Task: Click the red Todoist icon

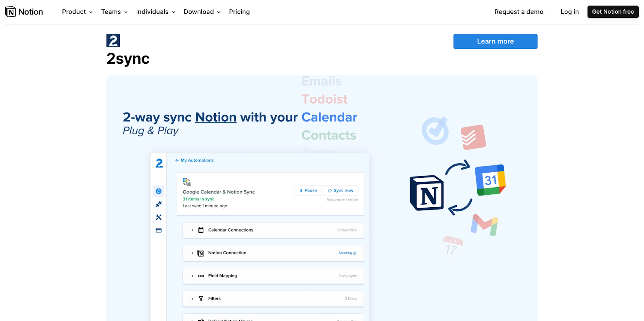Action: tap(473, 137)
